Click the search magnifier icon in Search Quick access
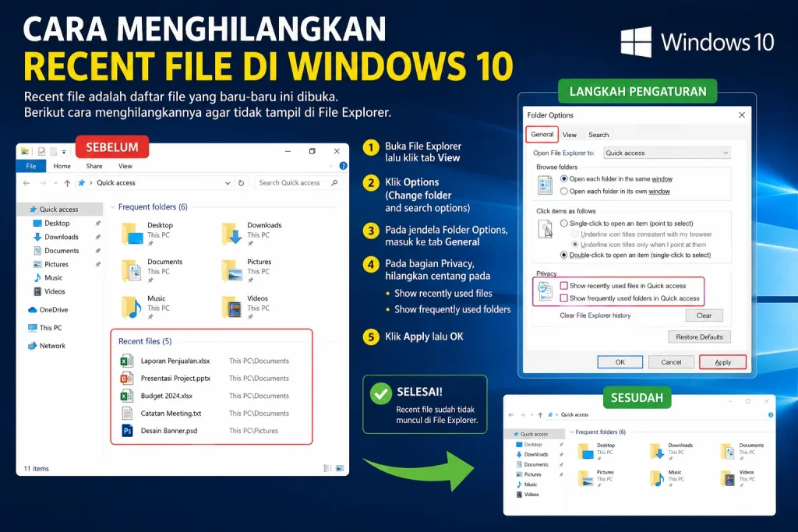The width and height of the screenshot is (798, 532). (x=334, y=182)
